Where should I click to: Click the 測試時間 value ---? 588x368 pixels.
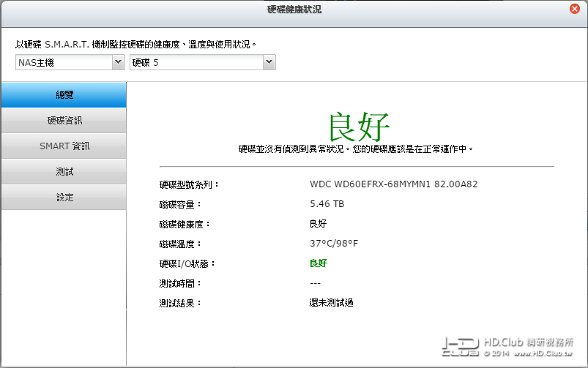[316, 283]
